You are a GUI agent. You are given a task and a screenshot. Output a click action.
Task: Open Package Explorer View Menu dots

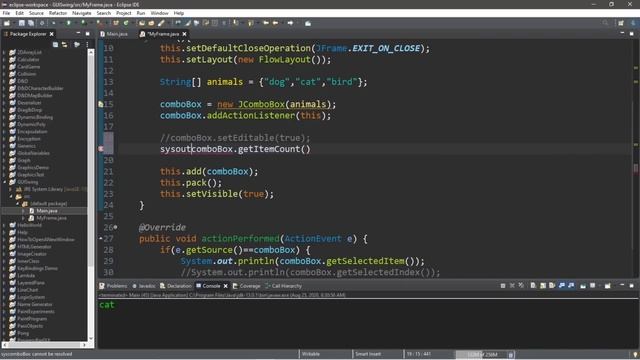(x=87, y=44)
